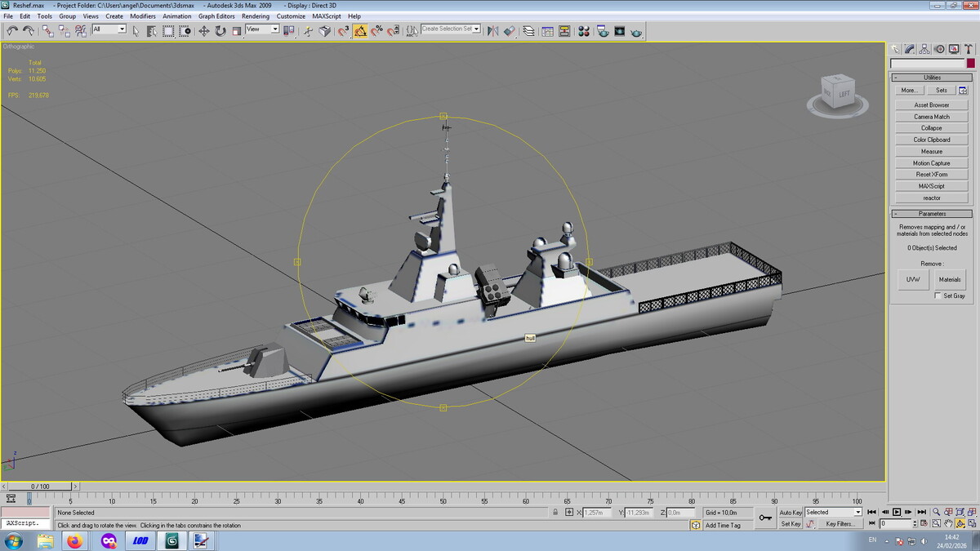Click the Render teapot icon
Image resolution: width=980 pixels, height=551 pixels.
[636, 31]
